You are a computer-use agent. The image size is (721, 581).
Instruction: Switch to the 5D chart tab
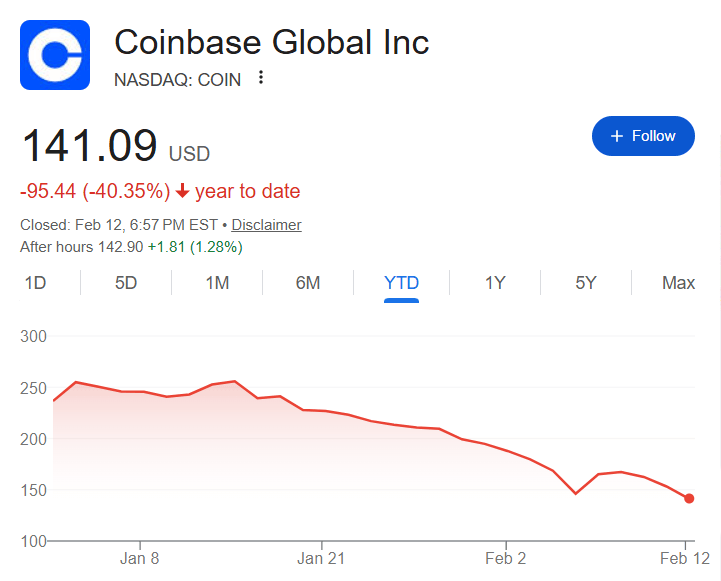click(x=126, y=283)
